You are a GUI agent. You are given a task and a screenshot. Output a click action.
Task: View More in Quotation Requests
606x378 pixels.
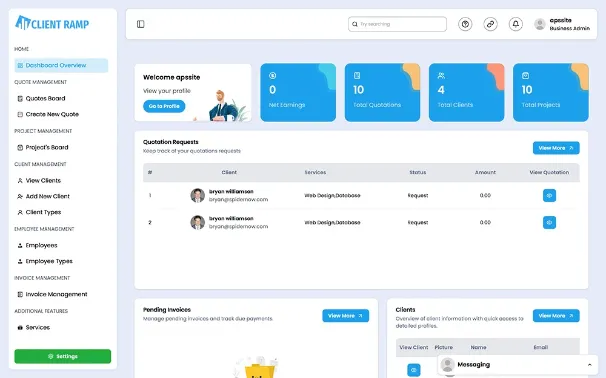point(556,148)
